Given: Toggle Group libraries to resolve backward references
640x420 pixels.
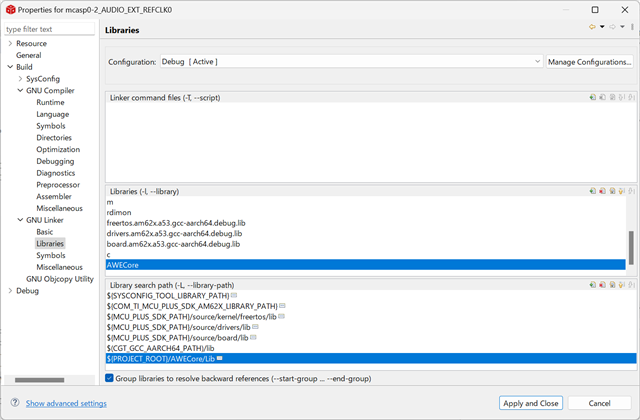Looking at the screenshot, I should click(109, 378).
